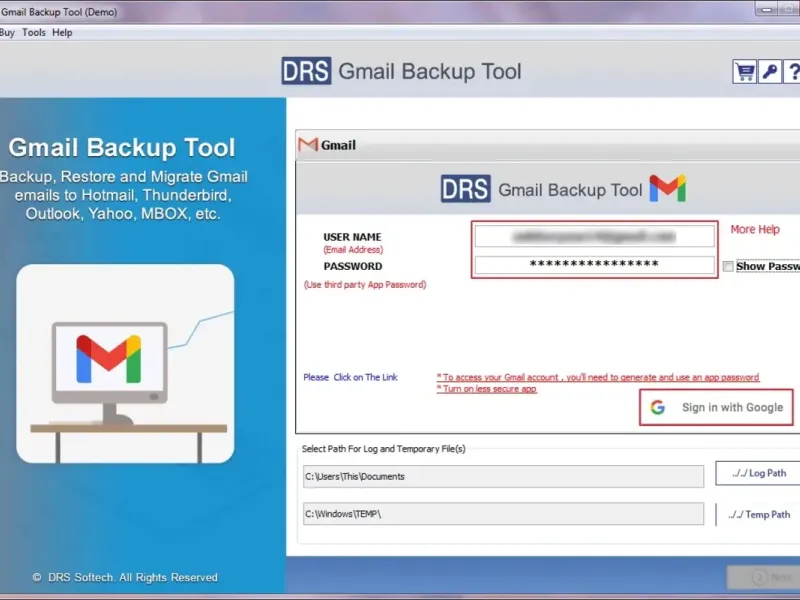Click the Gmail monitor illustration on left panel
The width and height of the screenshot is (800, 600).
pos(125,363)
